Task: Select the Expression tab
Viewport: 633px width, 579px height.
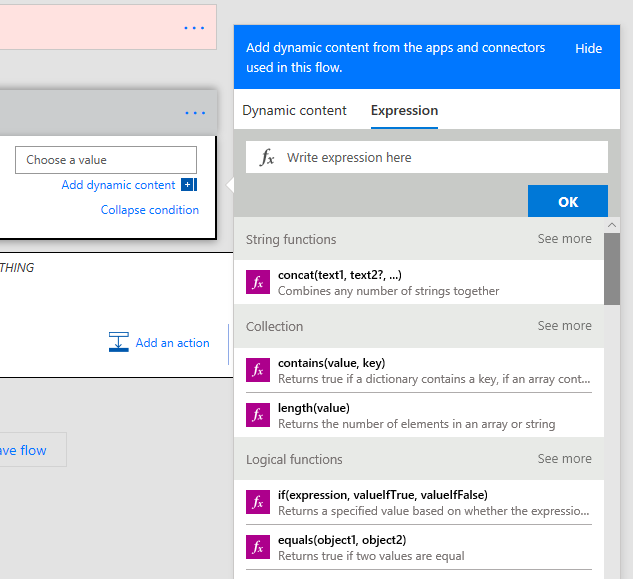Action: pyautogui.click(x=405, y=110)
